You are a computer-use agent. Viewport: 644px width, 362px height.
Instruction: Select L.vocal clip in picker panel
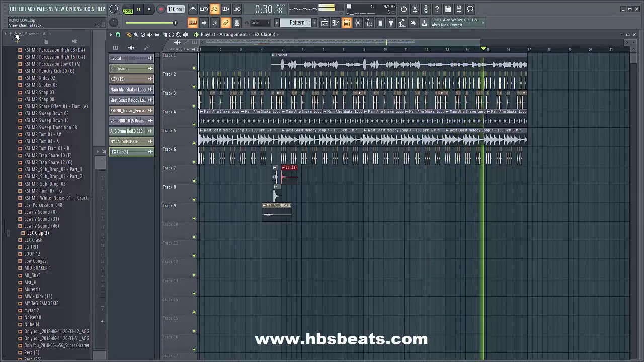point(131,58)
